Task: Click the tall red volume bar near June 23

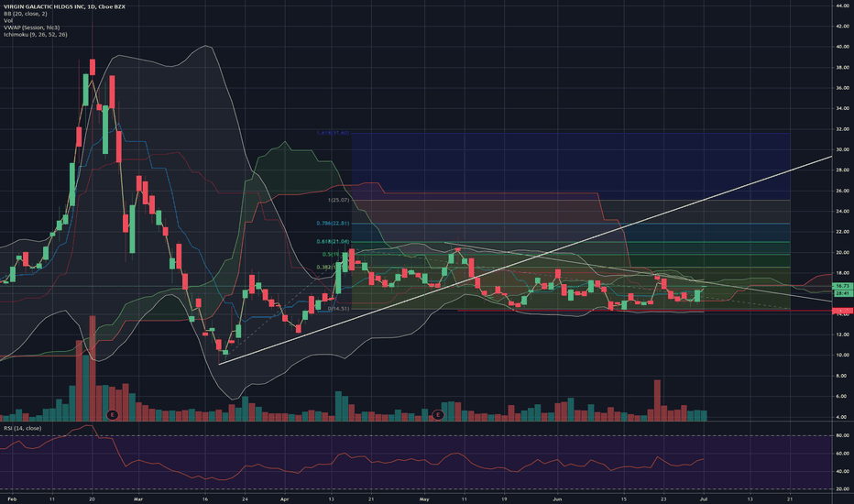Action: click(657, 400)
